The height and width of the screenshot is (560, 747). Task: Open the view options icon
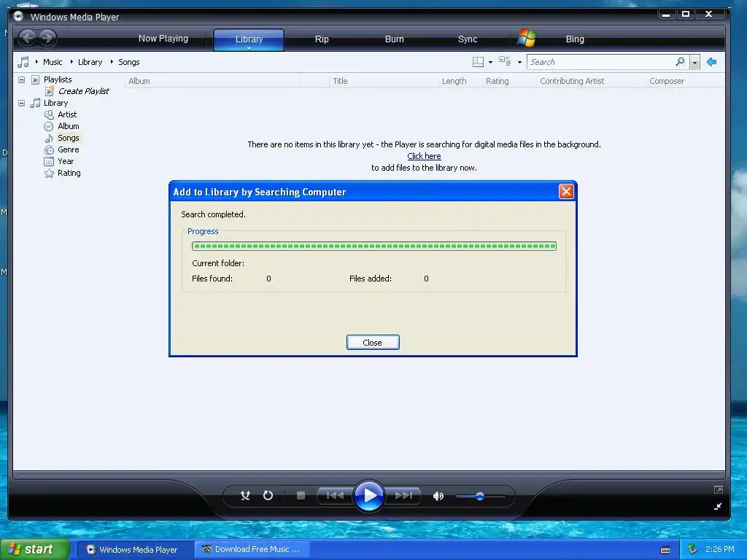point(505,61)
